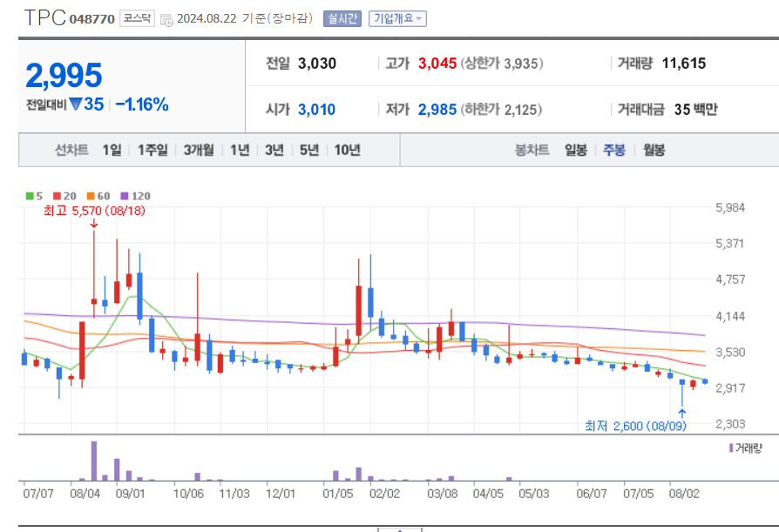
Task: Expand the 기업개요 menu arrow
Action: coord(417,17)
